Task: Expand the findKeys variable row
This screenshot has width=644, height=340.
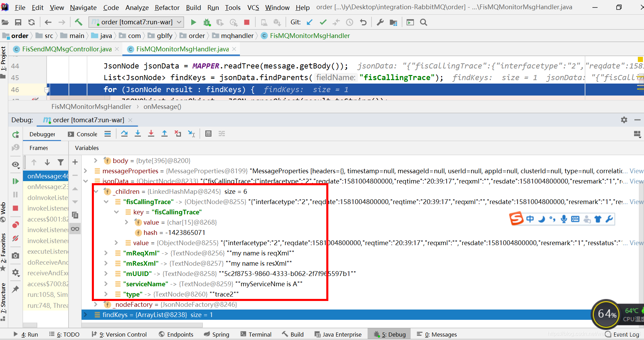Action: click(86, 315)
